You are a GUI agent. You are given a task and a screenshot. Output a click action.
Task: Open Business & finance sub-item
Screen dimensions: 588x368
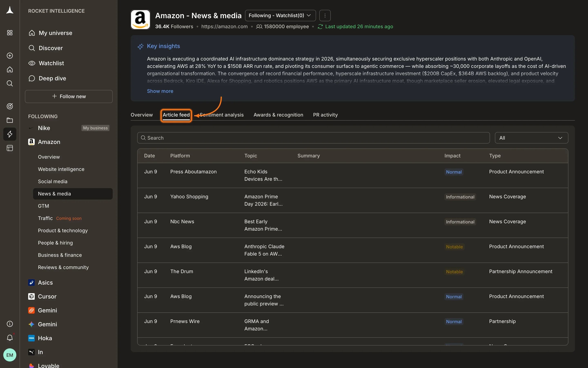click(x=60, y=255)
